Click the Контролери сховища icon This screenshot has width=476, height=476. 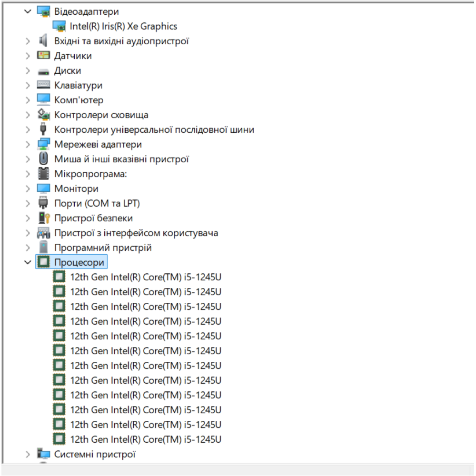43,114
